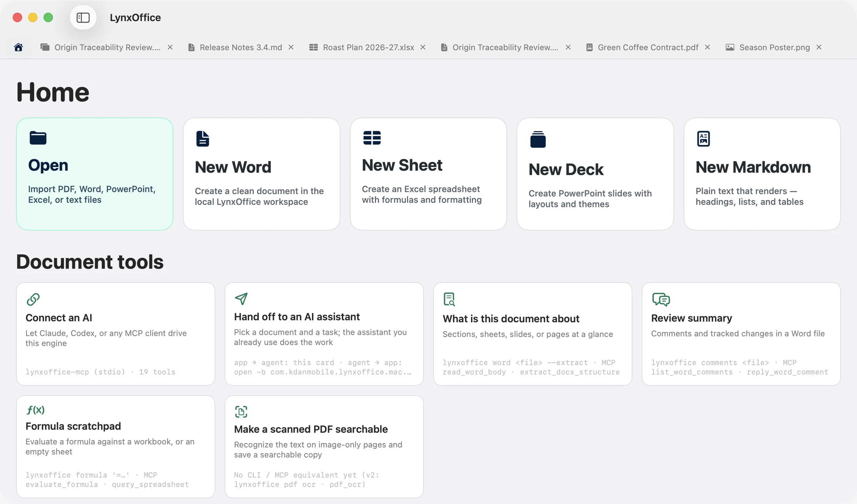Open the Connect an AI tool

[116, 334]
